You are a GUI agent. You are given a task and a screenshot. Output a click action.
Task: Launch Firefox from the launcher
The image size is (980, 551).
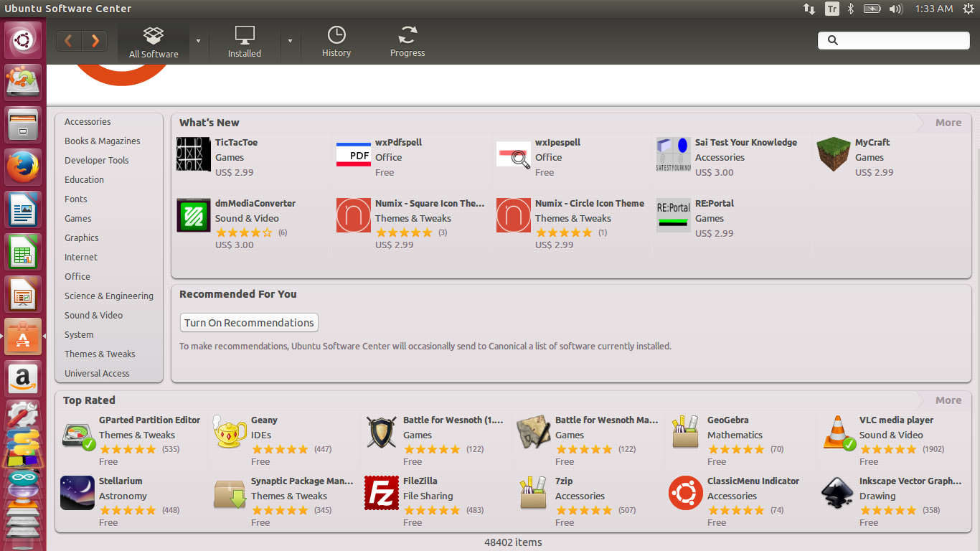(23, 166)
